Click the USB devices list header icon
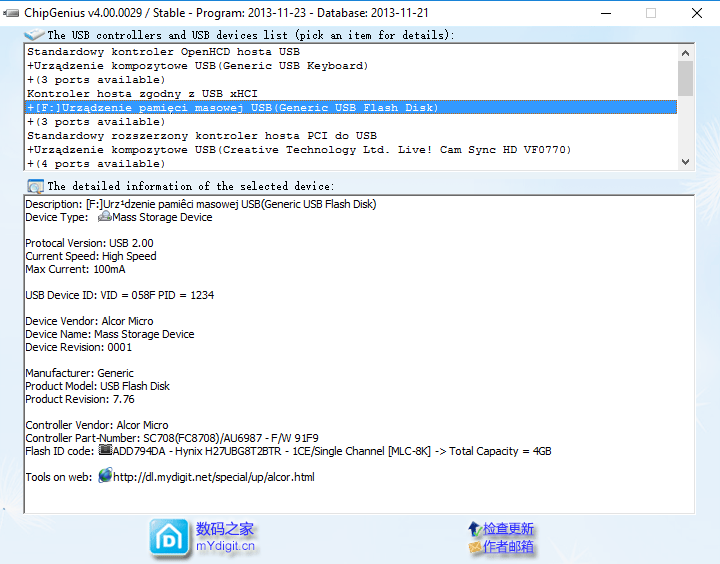This screenshot has height=564, width=720. pos(34,34)
